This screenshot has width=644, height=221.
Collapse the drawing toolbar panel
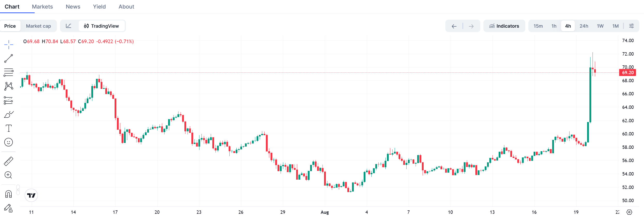tap(18, 190)
